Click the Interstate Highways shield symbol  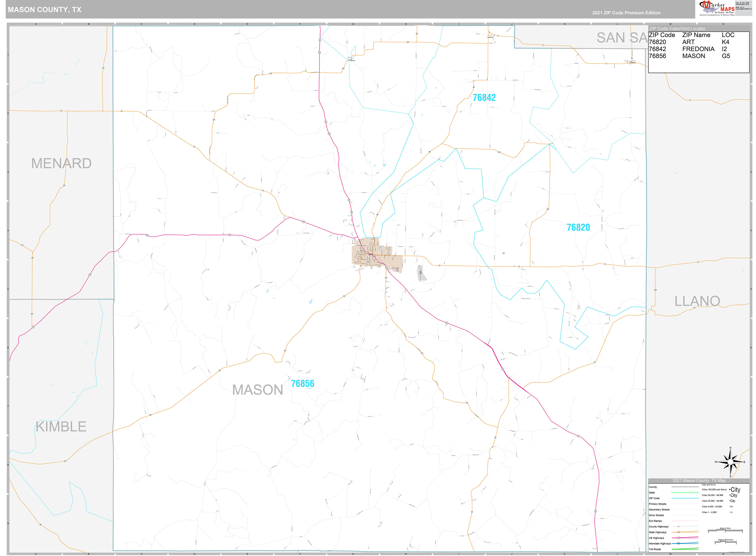pyautogui.click(x=678, y=544)
